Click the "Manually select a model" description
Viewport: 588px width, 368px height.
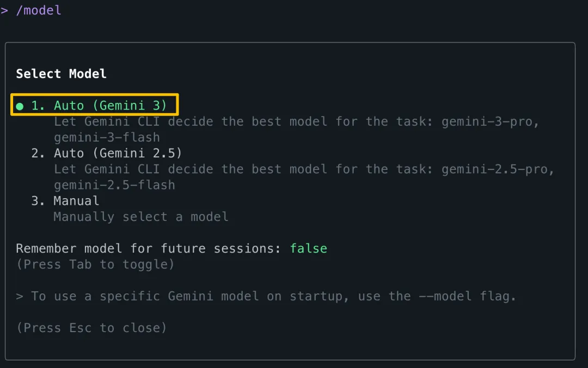140,217
